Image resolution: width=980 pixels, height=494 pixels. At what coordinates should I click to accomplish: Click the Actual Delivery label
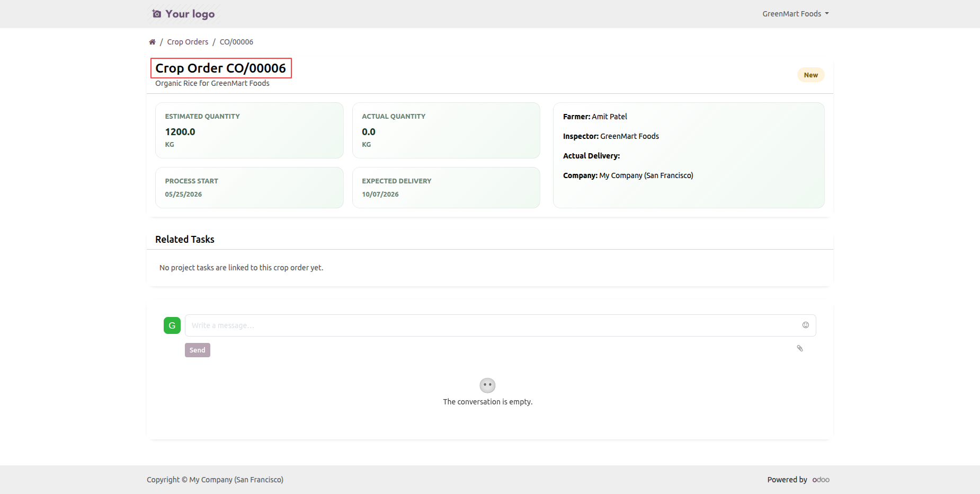(x=591, y=156)
